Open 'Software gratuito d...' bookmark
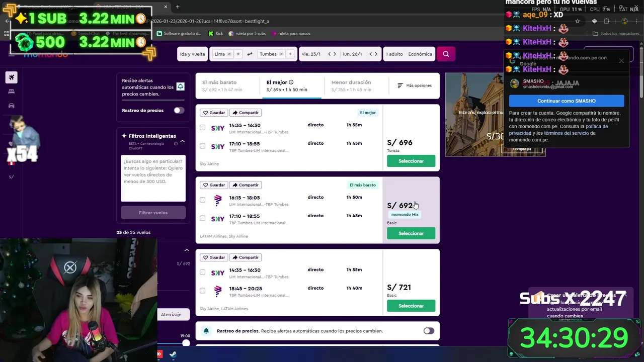The width and height of the screenshot is (644, 362). click(179, 34)
